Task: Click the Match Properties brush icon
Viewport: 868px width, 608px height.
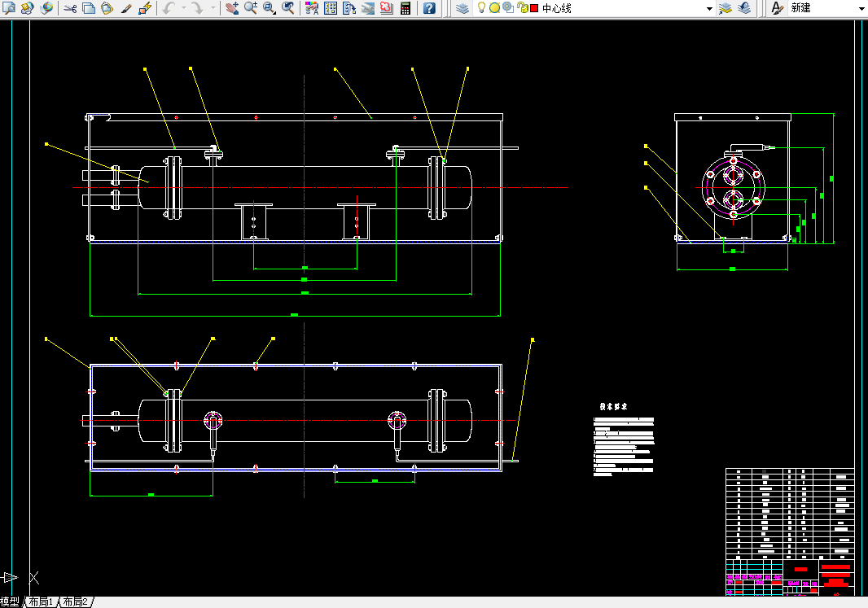Action: click(126, 8)
